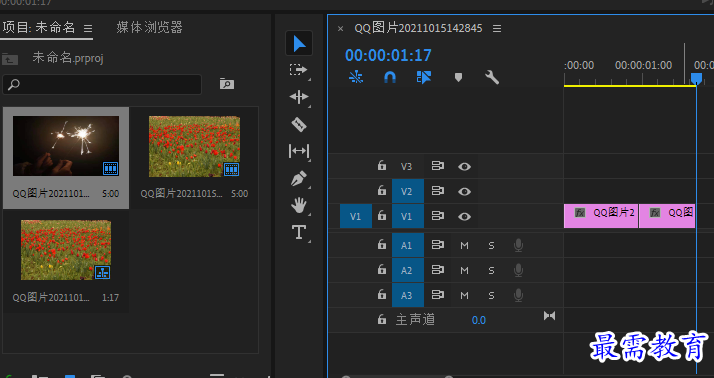
Task: Select the Type tool
Action: (x=299, y=232)
